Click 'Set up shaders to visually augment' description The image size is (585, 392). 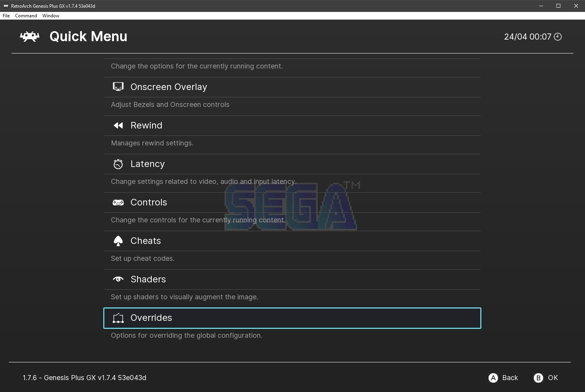(184, 297)
